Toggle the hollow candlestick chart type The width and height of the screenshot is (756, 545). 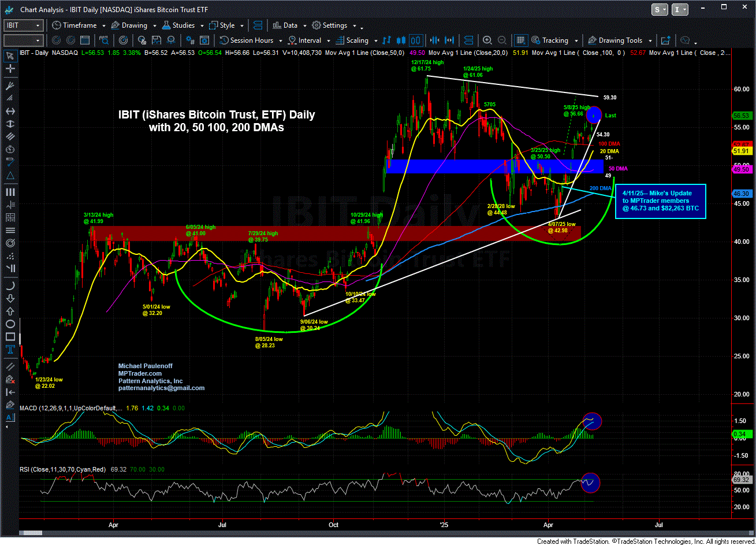pyautogui.click(x=416, y=40)
